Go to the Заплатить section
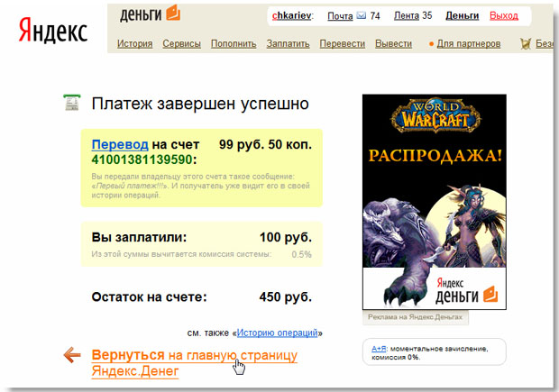The height and width of the screenshot is (392, 559). click(x=288, y=44)
